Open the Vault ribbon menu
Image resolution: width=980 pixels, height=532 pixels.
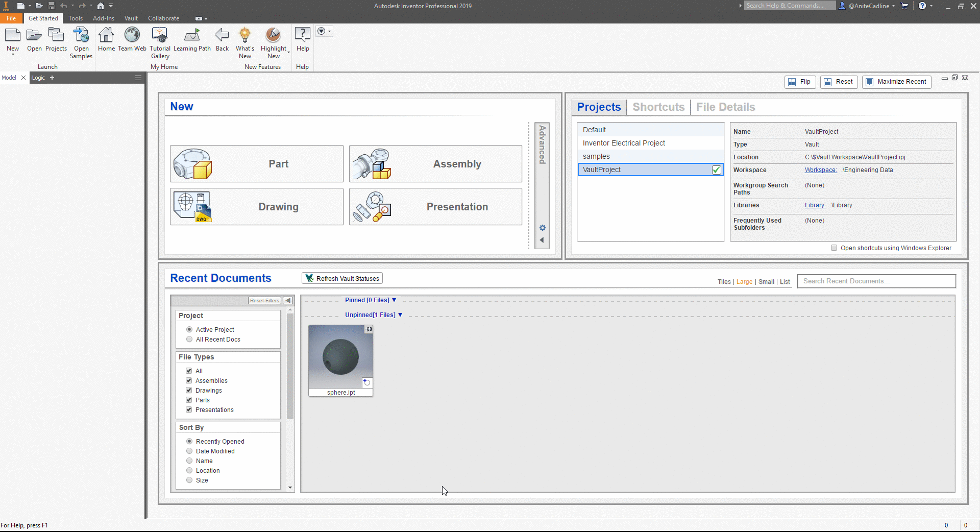coord(131,18)
